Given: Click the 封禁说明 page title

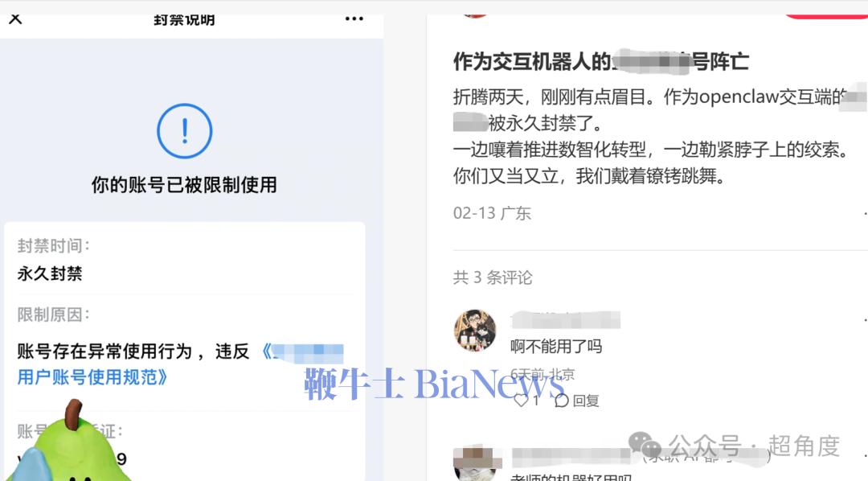Looking at the screenshot, I should (184, 20).
